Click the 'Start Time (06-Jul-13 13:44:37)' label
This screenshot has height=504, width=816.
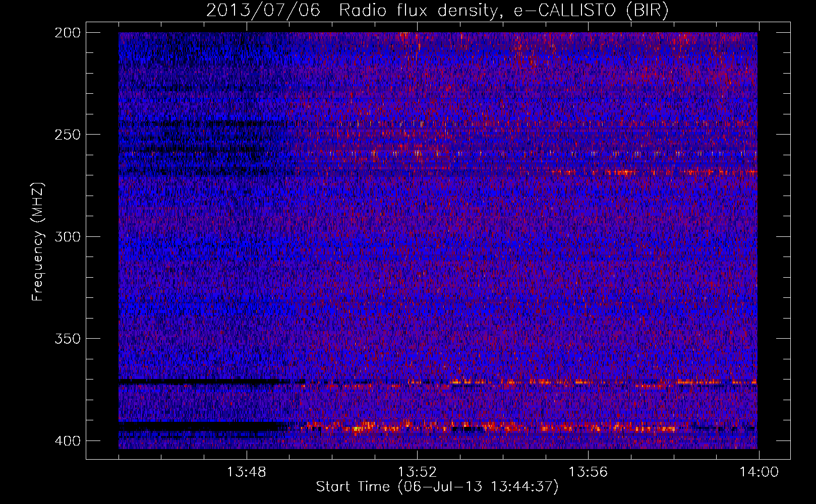point(437,487)
